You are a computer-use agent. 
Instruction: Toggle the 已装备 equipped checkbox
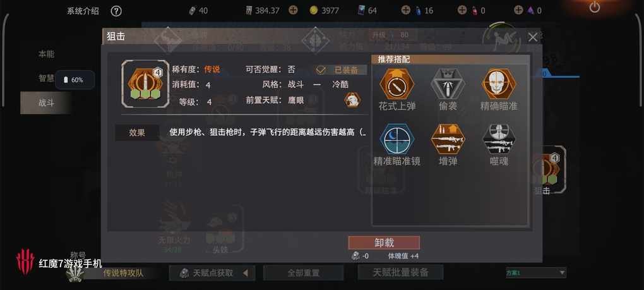321,70
